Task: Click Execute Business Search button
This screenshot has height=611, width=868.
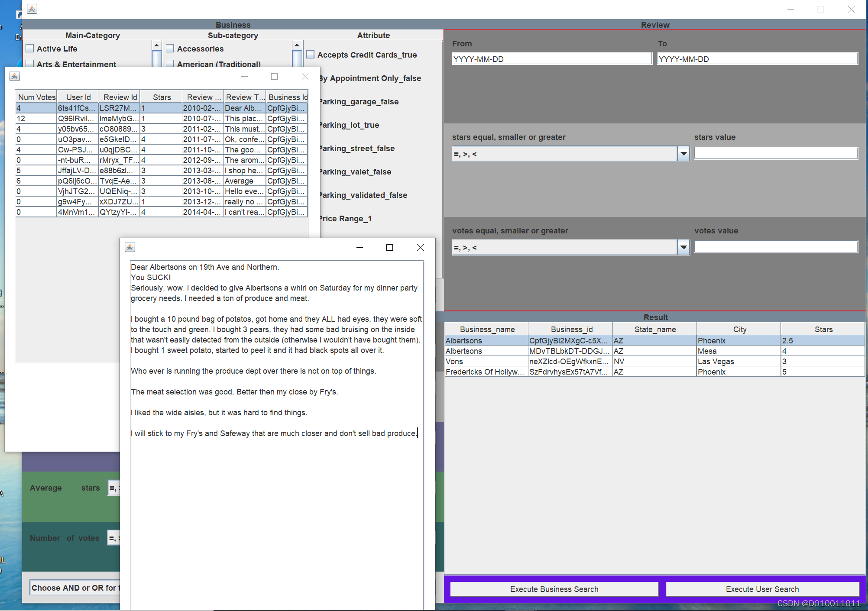Action: tap(553, 588)
